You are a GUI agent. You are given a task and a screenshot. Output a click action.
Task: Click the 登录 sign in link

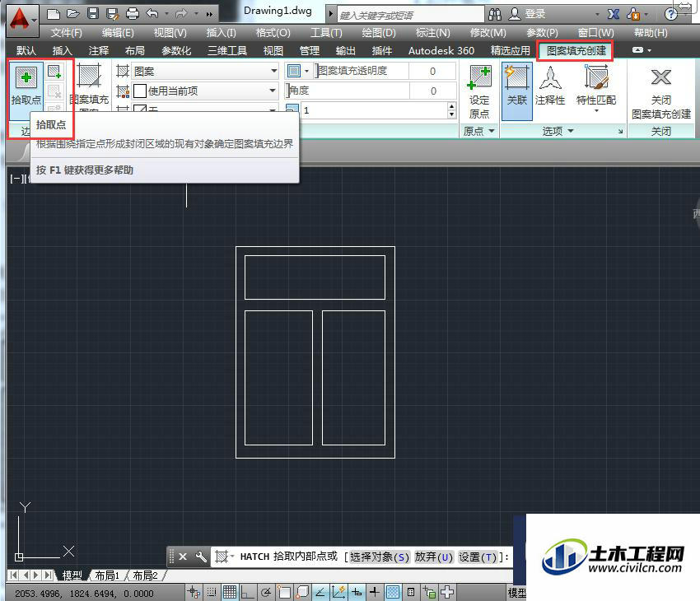point(534,14)
